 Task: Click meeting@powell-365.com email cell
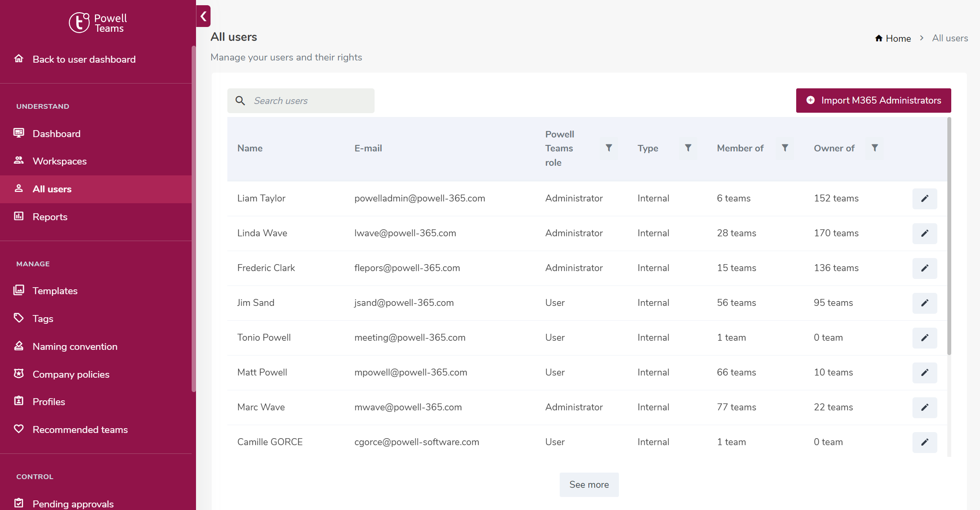(409, 338)
